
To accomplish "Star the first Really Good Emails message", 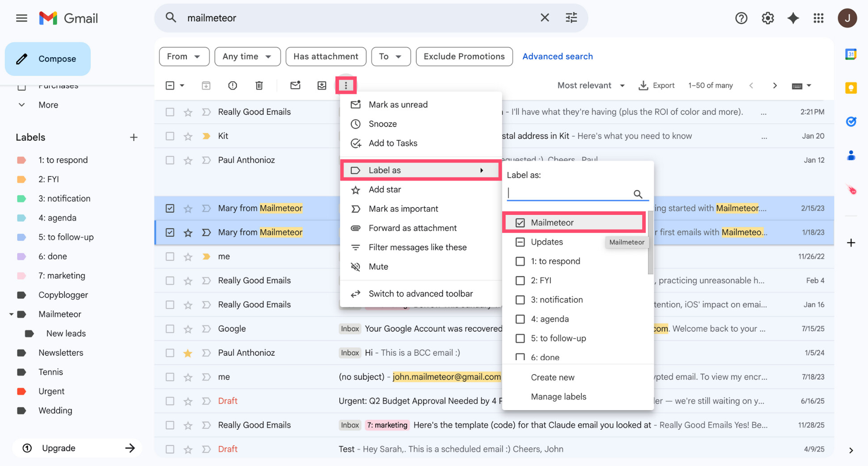I will point(188,112).
